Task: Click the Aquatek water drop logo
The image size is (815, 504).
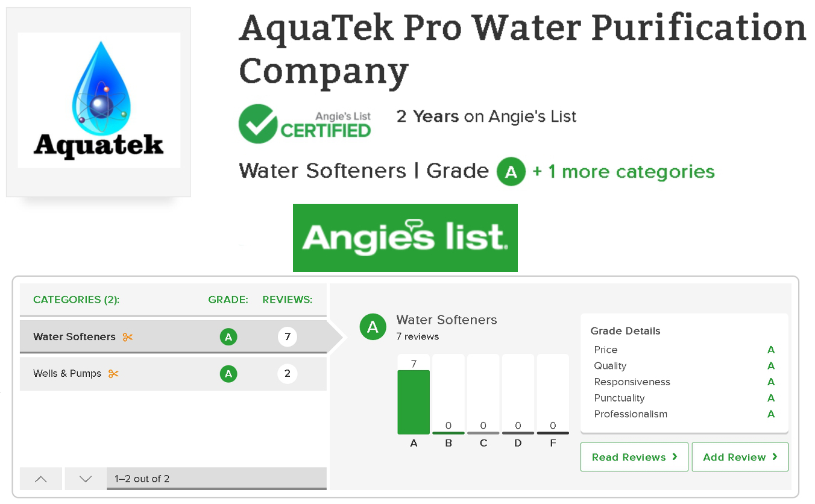Action: pos(99,101)
